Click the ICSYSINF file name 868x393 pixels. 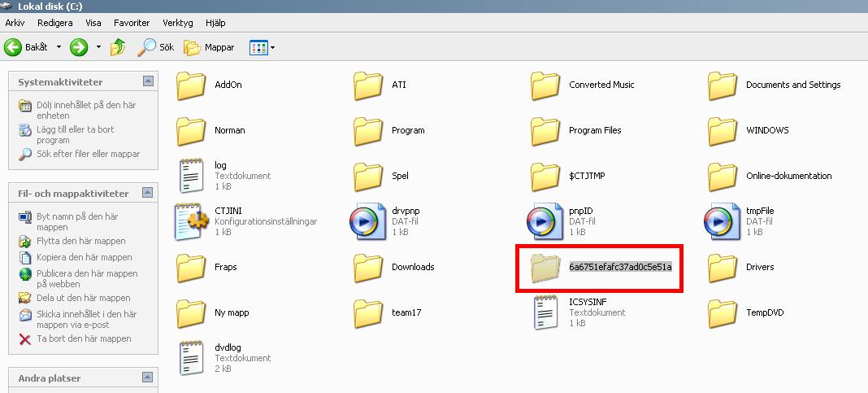pyautogui.click(x=588, y=302)
